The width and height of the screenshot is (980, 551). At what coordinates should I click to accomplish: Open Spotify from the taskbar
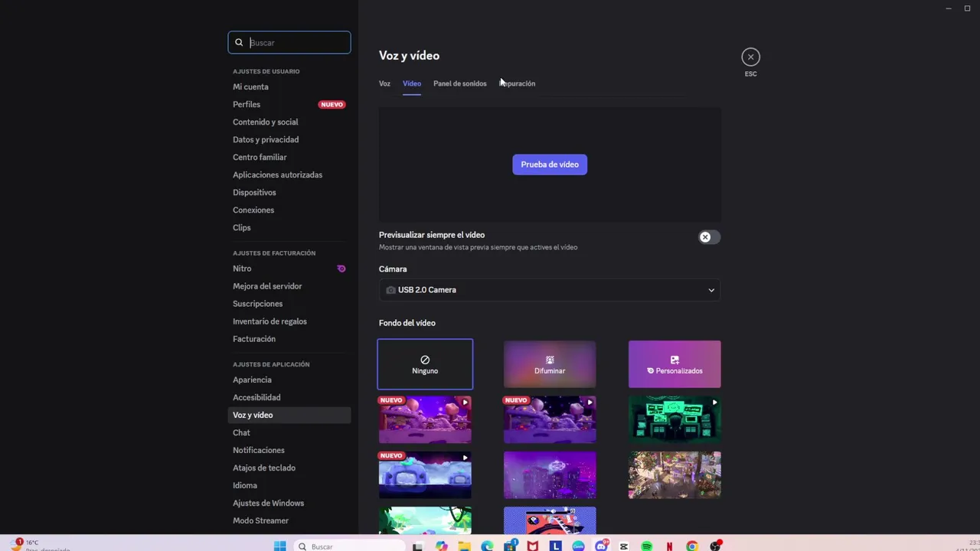pyautogui.click(x=647, y=546)
